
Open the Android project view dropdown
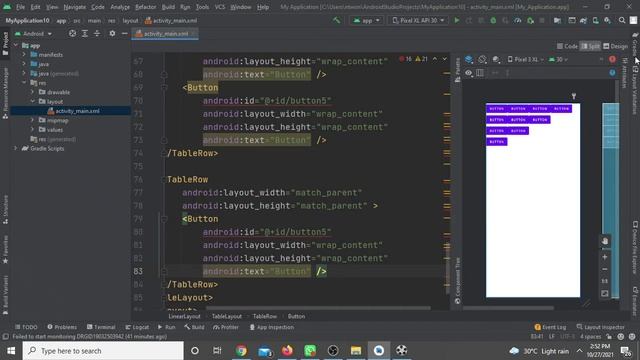click(33, 33)
